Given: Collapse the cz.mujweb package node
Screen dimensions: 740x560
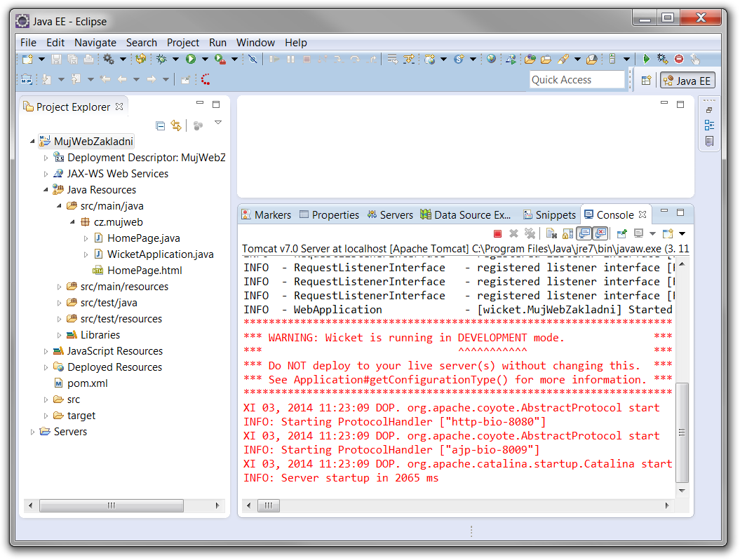Looking at the screenshot, I should tap(73, 222).
